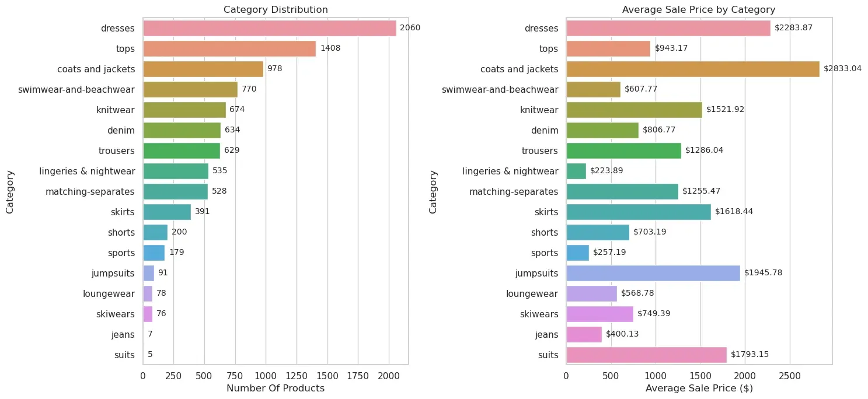Viewport: 868px width, 399px height.
Task: Click the 1750 tick on Number Of Products axis
Action: click(358, 376)
